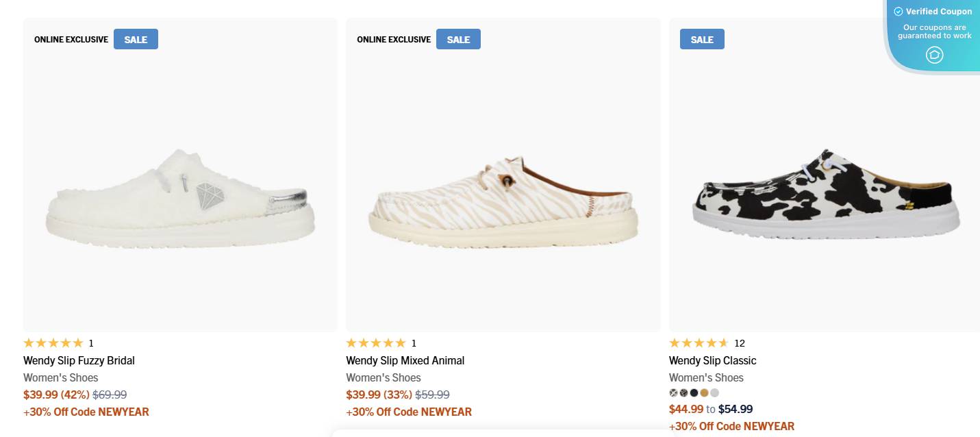Click the NEWYEAR coupon code offer under Fuzzy Bridal
The image size is (980, 437).
86,412
